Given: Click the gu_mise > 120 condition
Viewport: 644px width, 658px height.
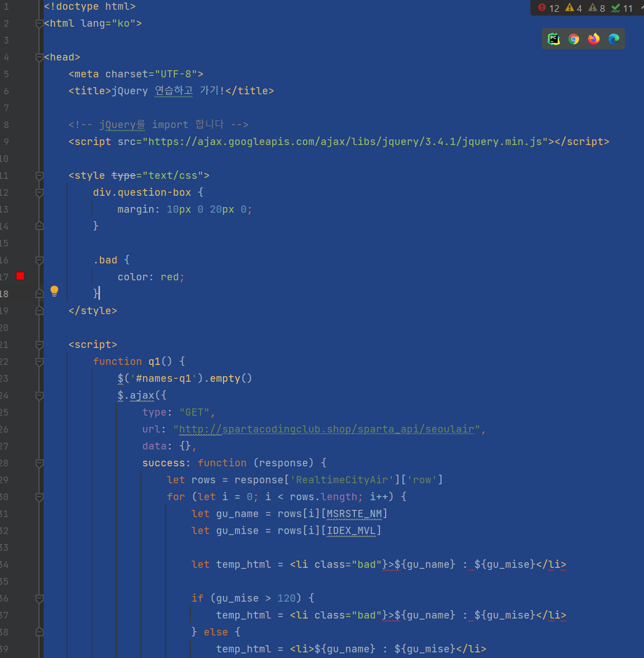Looking at the screenshot, I should click(256, 599).
